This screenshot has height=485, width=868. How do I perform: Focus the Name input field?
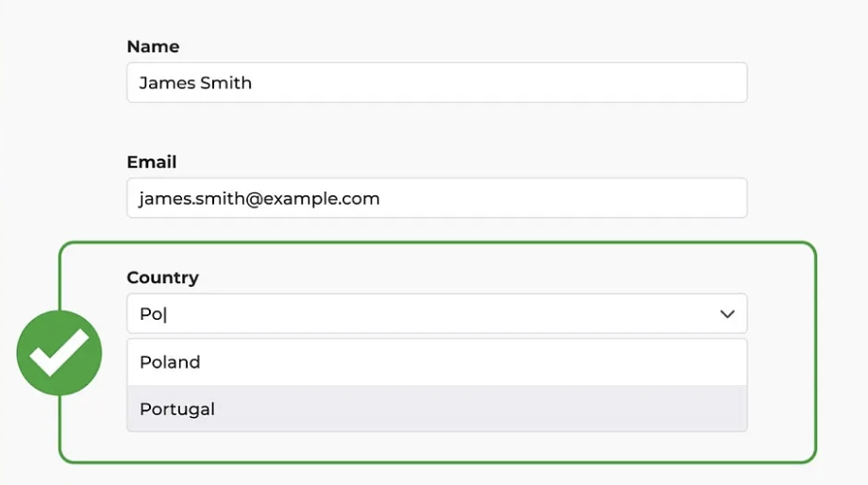click(x=437, y=82)
